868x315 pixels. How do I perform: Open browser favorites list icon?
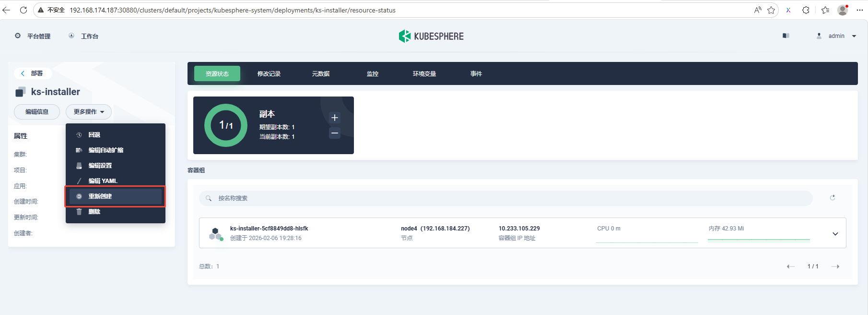tap(825, 10)
